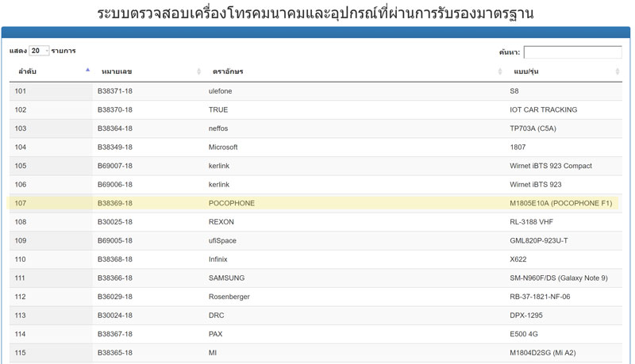Click the REXON brand cell
The image size is (635, 364).
coord(221,221)
